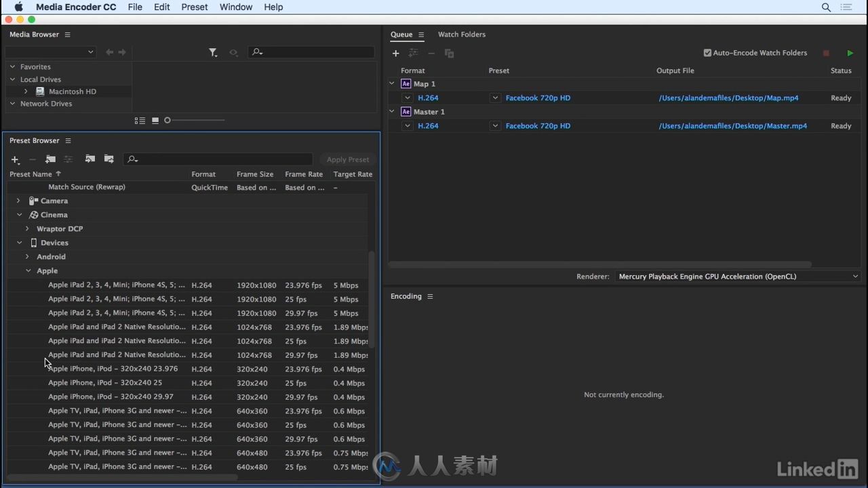Click the After Effects icon for Master 1
868x488 pixels.
pyautogui.click(x=406, y=112)
